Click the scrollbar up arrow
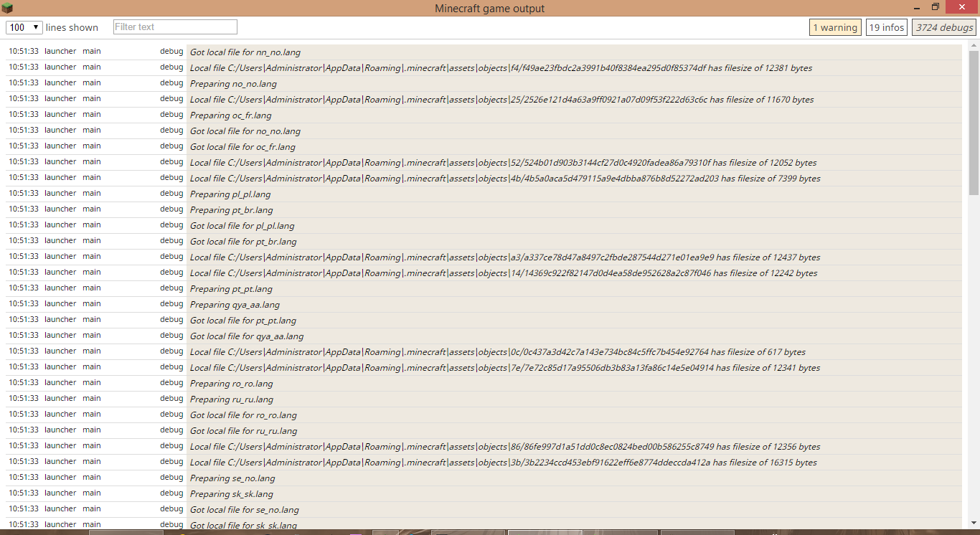The height and width of the screenshot is (535, 980). click(x=974, y=46)
